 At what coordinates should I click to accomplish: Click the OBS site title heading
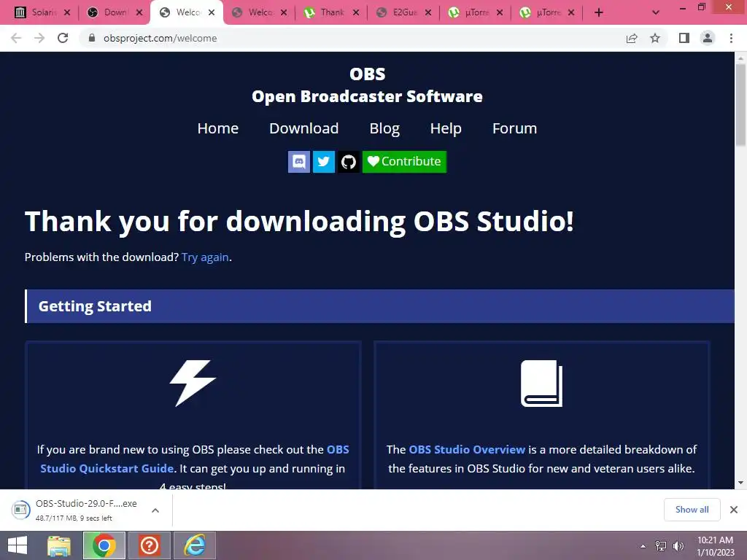point(368,85)
